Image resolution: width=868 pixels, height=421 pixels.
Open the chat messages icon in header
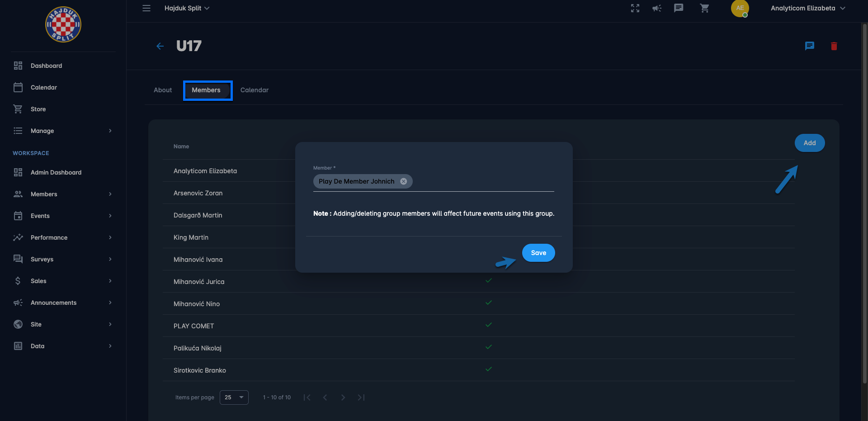click(x=679, y=8)
